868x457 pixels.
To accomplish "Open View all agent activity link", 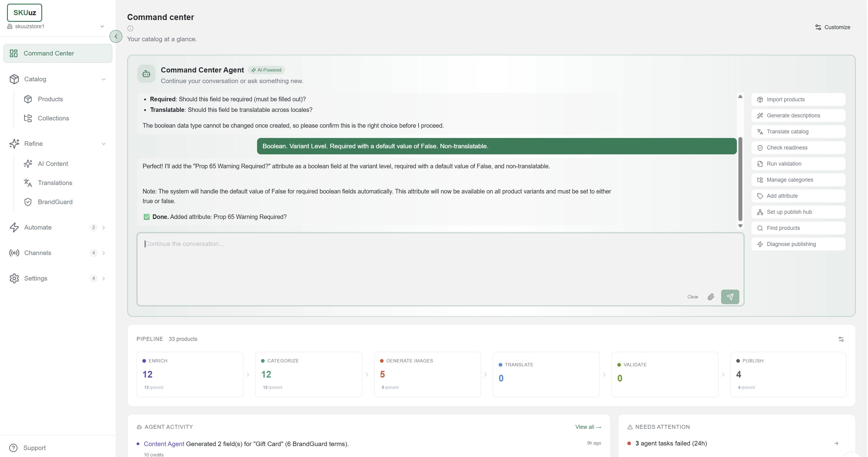I will coord(588,427).
